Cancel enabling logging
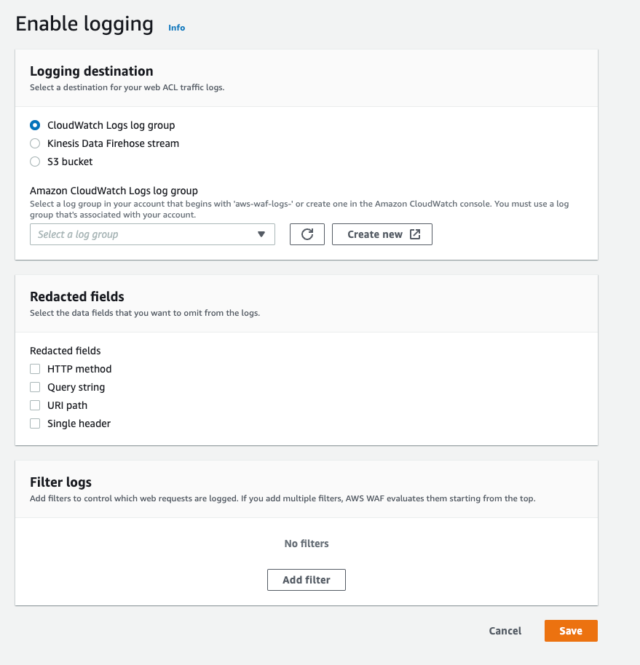640x665 pixels. (x=505, y=631)
